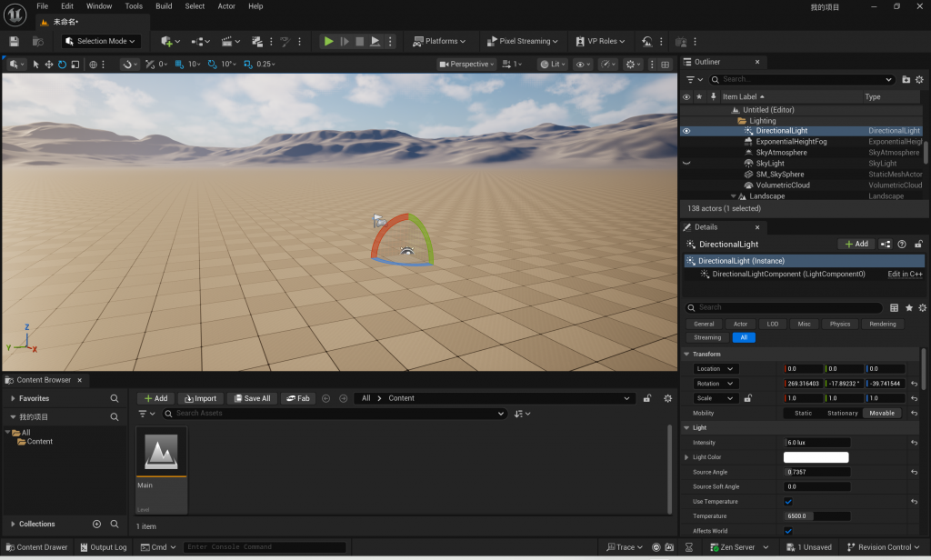Collapse the Transform section
931x560 pixels.
(686, 354)
